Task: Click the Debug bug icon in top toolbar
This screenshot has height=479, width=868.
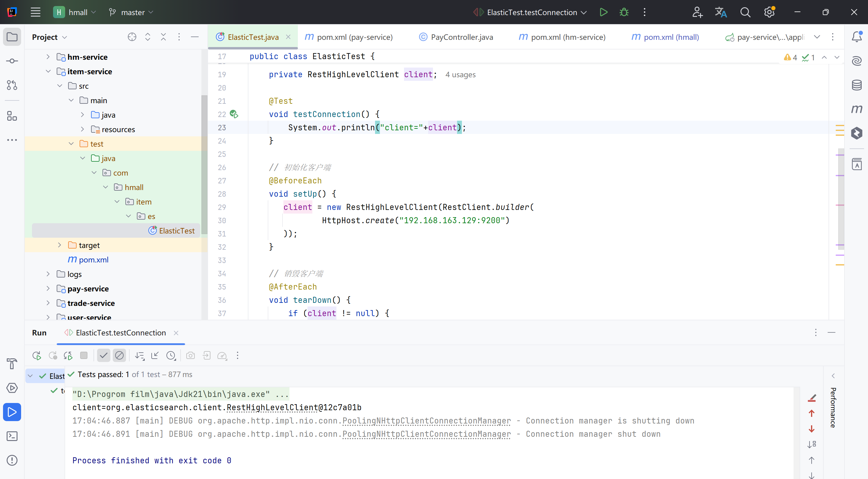Action: coord(624,12)
